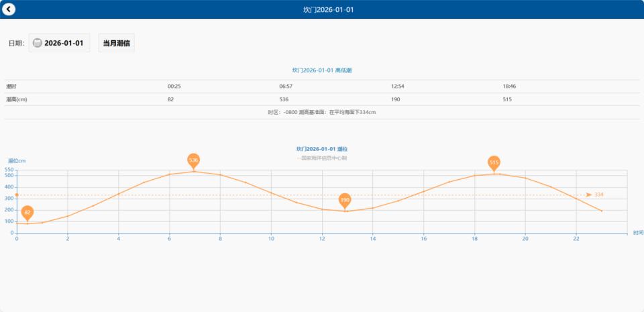Viewport: 644px width, 312px height.
Task: Select the 2026-01-01 date field
Action: tap(59, 43)
